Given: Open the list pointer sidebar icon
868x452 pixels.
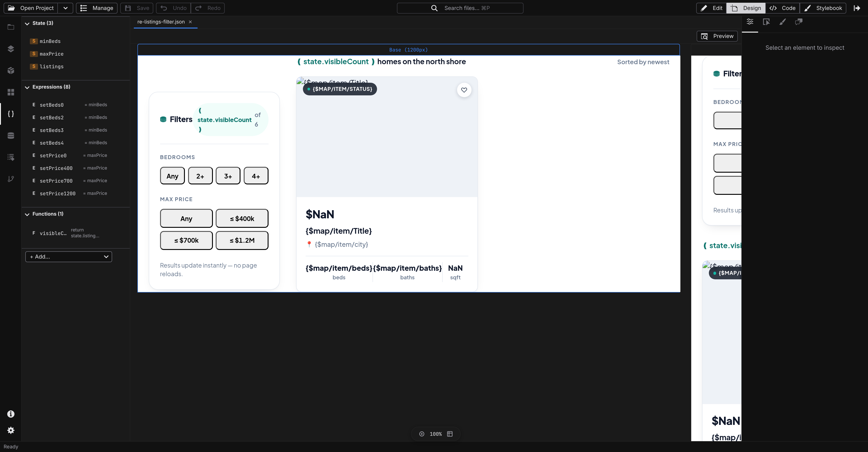Looking at the screenshot, I should [11, 157].
